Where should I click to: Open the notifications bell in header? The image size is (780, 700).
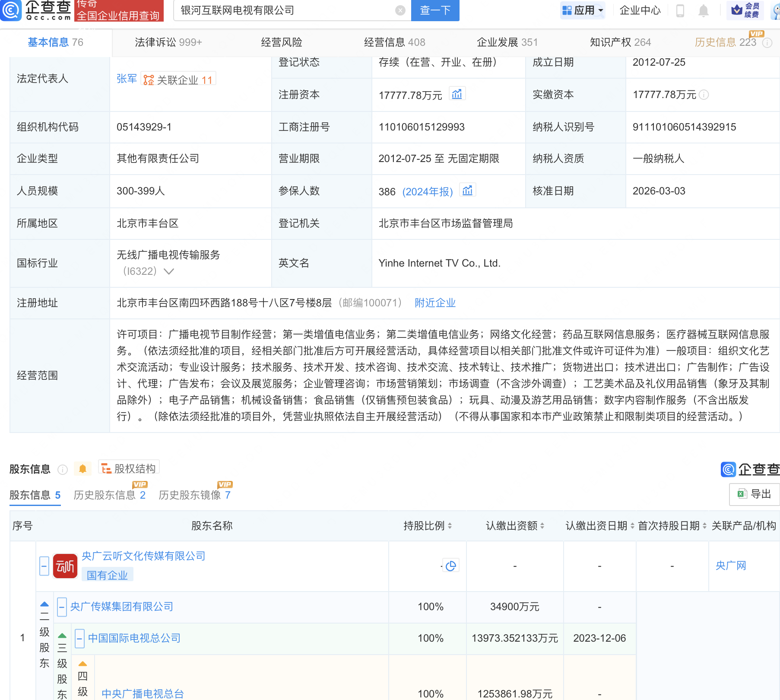[703, 10]
